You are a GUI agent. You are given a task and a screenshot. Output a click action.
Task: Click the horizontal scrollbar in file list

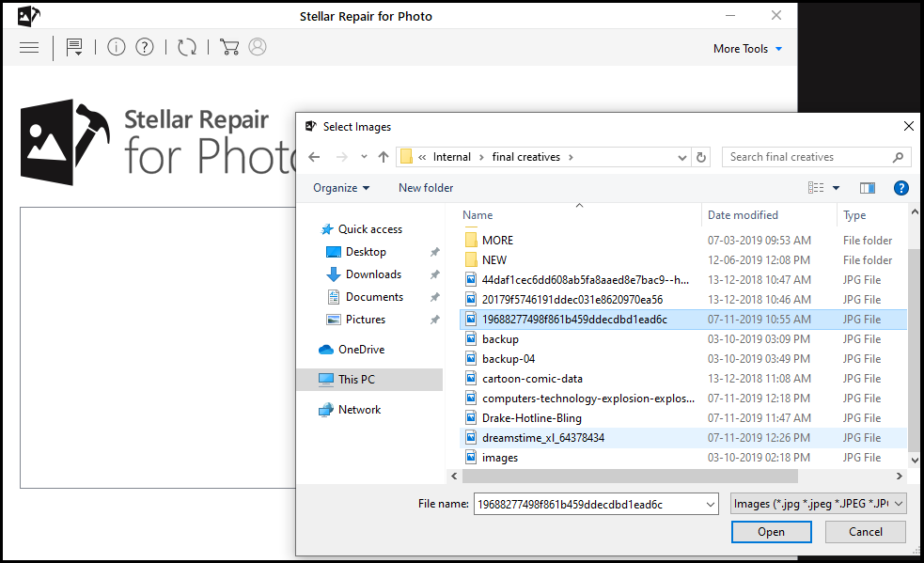coord(630,476)
